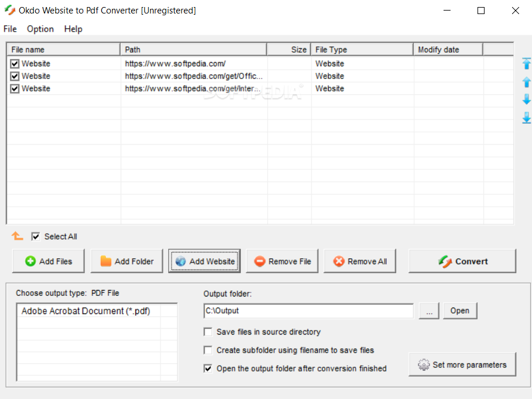Select the softpedia.com/get/Inter... path cell

[194, 89]
